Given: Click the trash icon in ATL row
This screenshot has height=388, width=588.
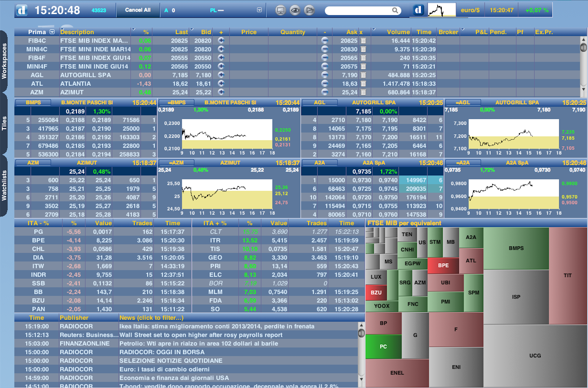Looking at the screenshot, I should point(363,84).
